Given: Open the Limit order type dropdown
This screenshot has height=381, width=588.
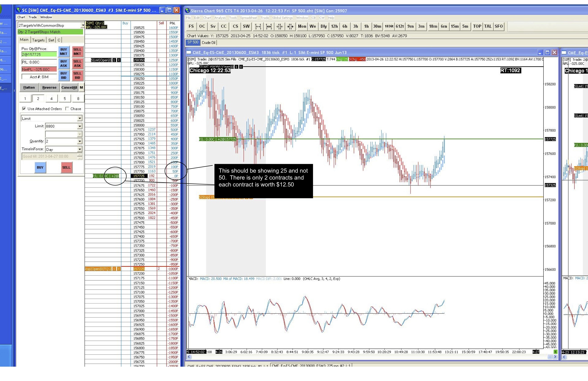Looking at the screenshot, I should click(80, 118).
